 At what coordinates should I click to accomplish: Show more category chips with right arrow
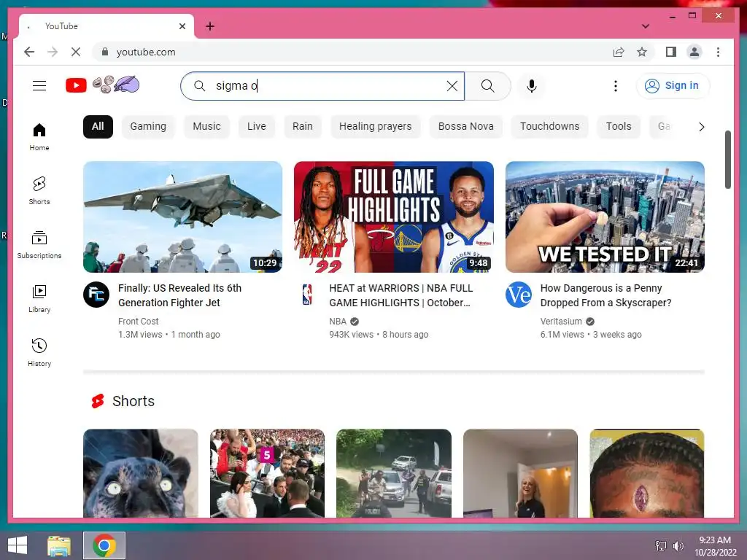coord(701,127)
